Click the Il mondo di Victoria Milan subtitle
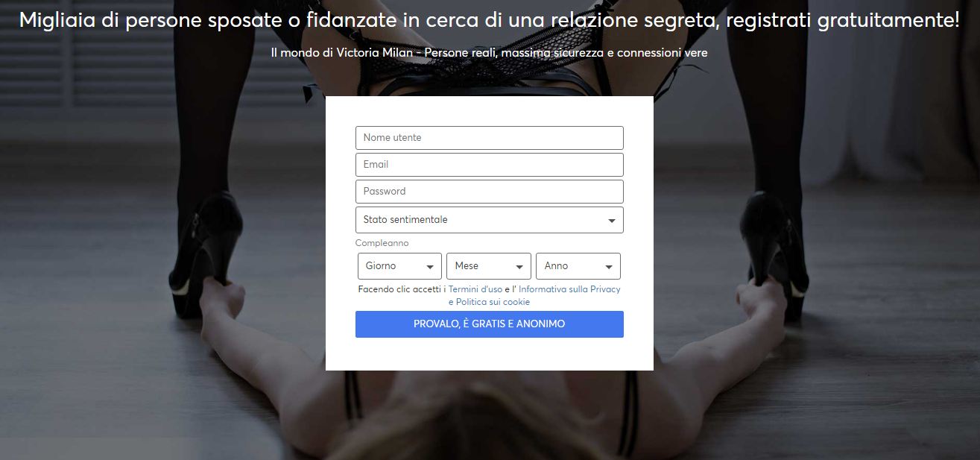The height and width of the screenshot is (460, 980). coord(489,53)
